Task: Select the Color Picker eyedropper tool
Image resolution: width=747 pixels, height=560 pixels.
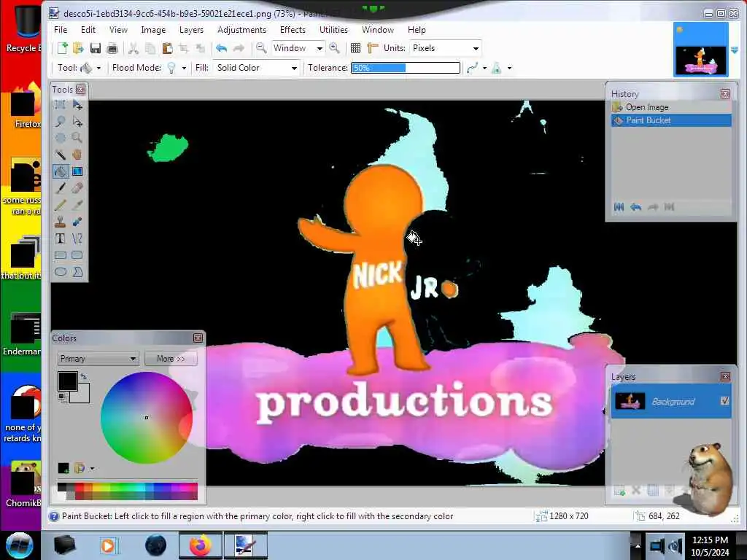Action: [77, 205]
